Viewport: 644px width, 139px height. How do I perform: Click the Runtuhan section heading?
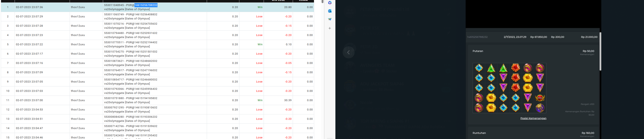pos(479,133)
